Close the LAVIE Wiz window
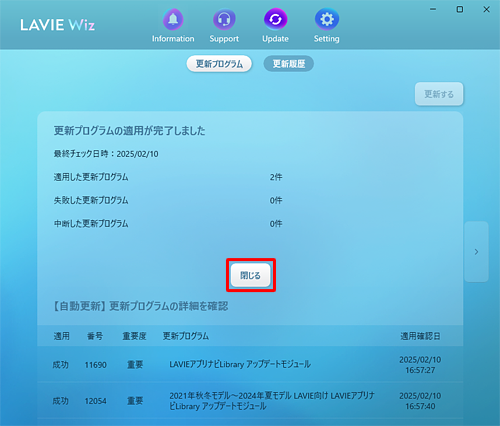The image size is (500, 426). tap(486, 9)
